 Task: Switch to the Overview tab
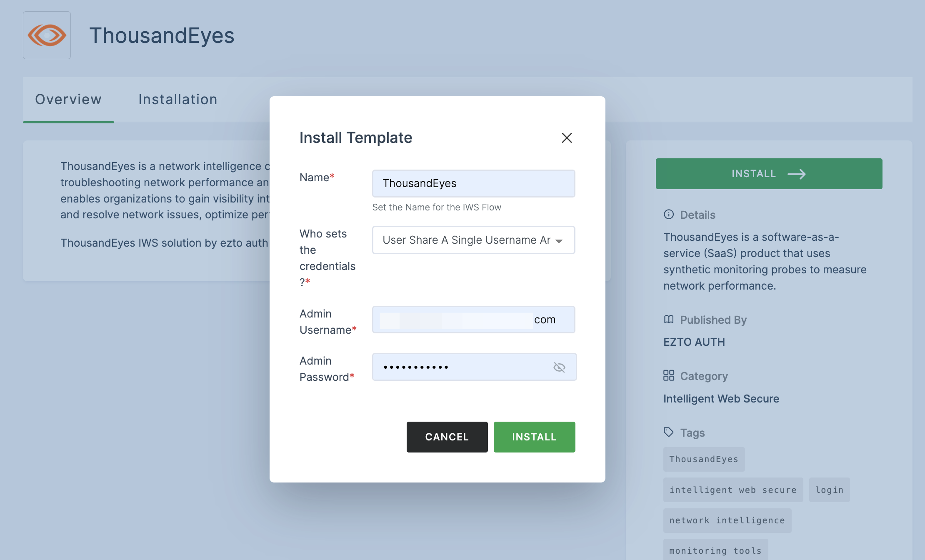point(68,100)
